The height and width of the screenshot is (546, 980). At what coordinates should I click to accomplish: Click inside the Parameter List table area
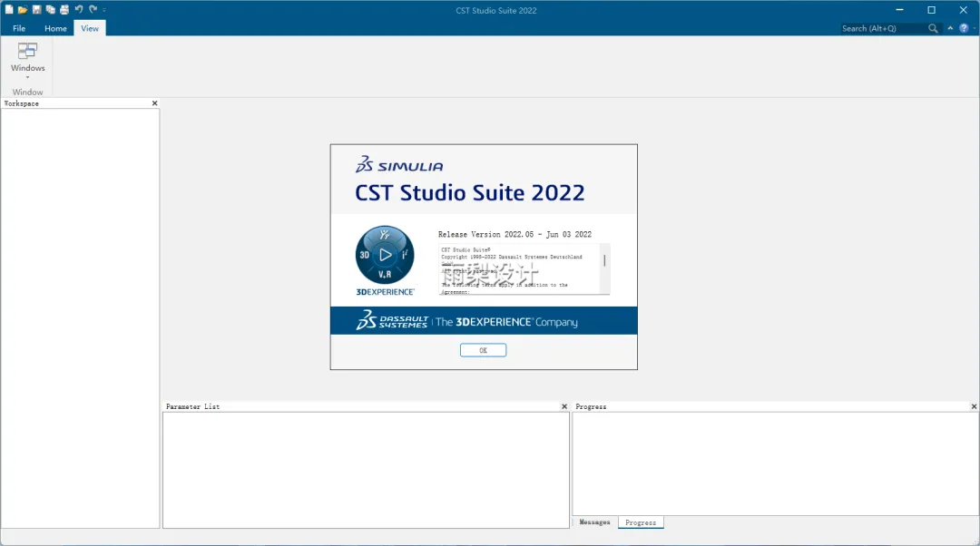point(366,470)
